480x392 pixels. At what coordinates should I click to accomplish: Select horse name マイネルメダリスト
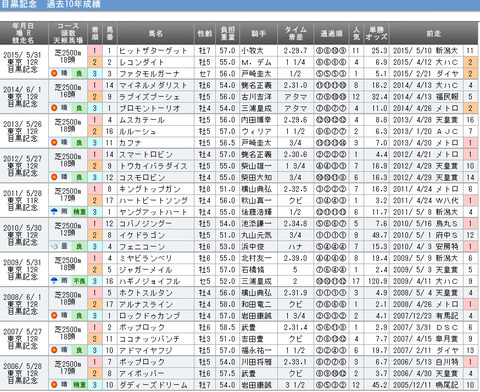pyautogui.click(x=153, y=85)
